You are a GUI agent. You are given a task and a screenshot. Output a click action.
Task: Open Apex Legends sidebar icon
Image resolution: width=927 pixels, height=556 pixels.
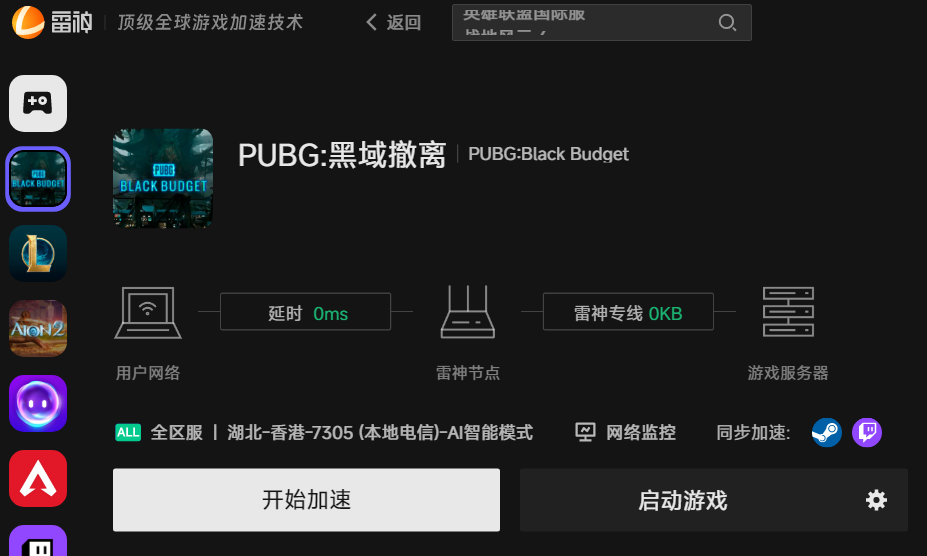(38, 479)
